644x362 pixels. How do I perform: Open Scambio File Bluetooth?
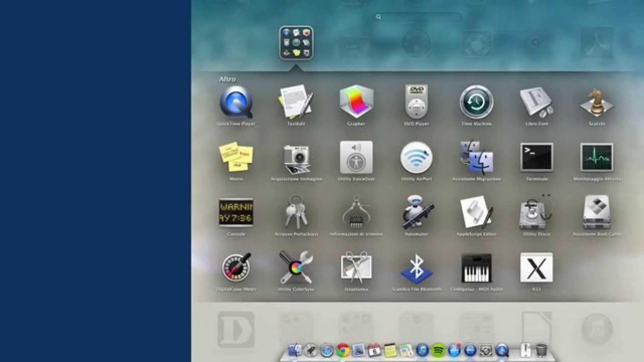[x=417, y=268]
